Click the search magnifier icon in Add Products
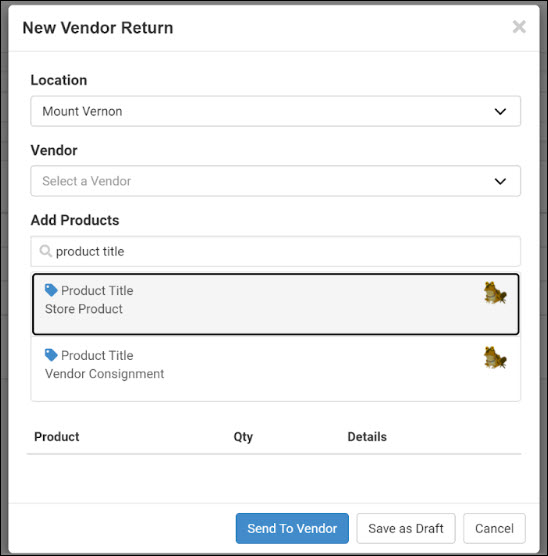This screenshot has height=556, width=548. [45, 251]
